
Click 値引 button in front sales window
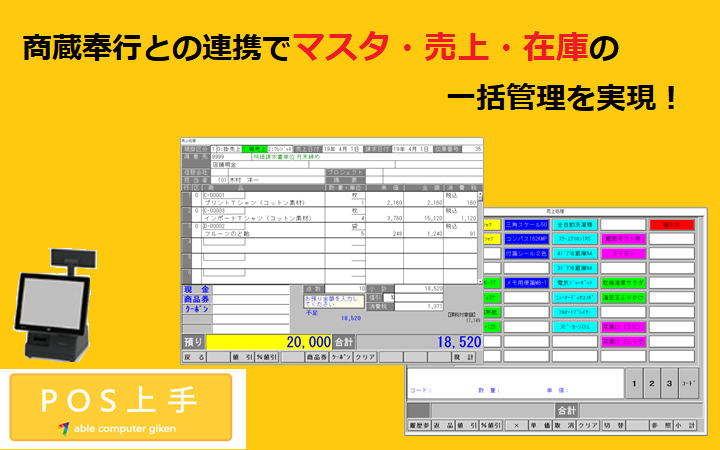click(x=242, y=357)
